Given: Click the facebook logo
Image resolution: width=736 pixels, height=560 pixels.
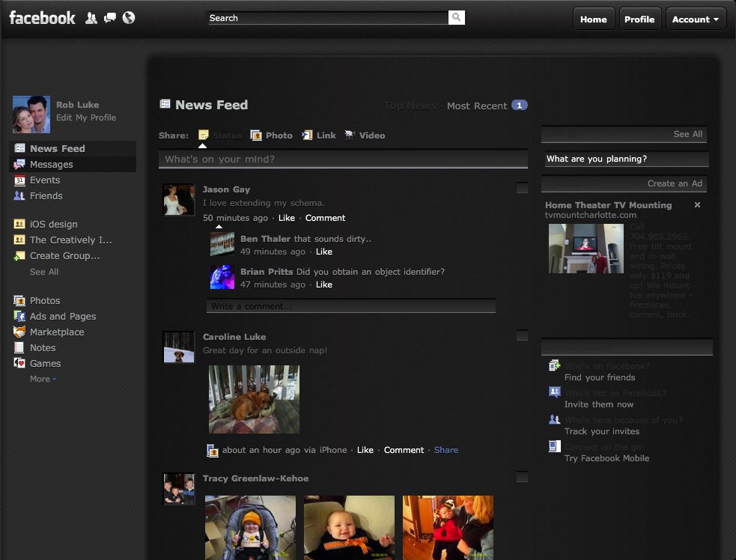Looking at the screenshot, I should (42, 18).
